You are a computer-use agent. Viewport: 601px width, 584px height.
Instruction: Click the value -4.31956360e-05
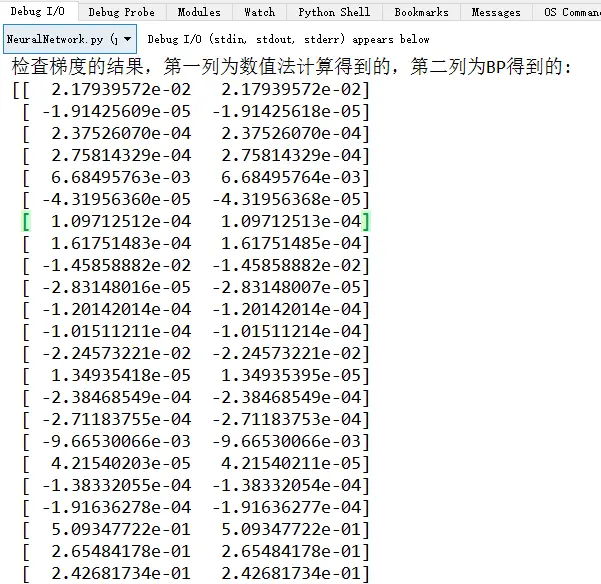(x=116, y=199)
